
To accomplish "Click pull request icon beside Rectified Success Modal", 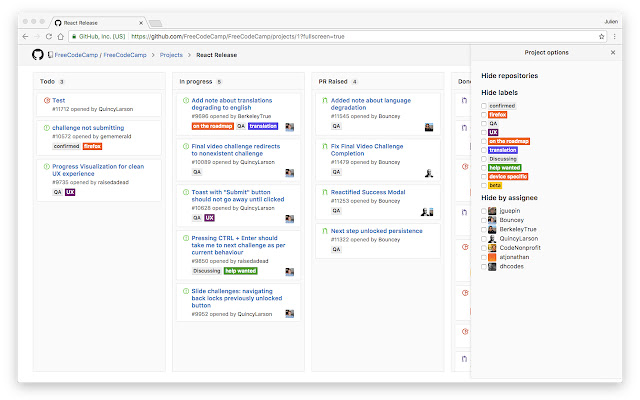I will pos(325,192).
